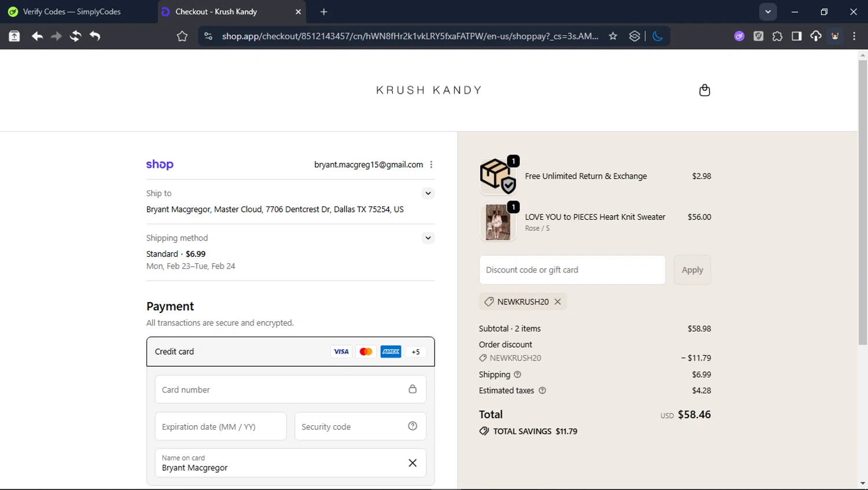Click the Visa card icon

[341, 351]
